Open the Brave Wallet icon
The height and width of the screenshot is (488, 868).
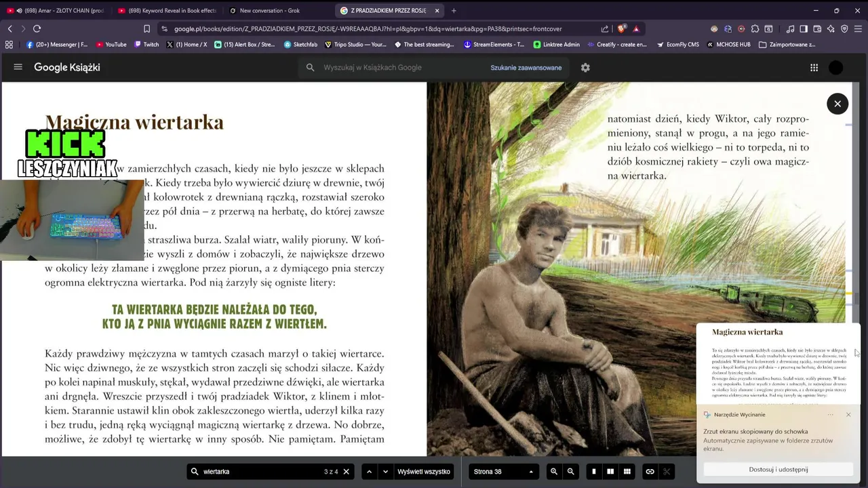pos(817,28)
